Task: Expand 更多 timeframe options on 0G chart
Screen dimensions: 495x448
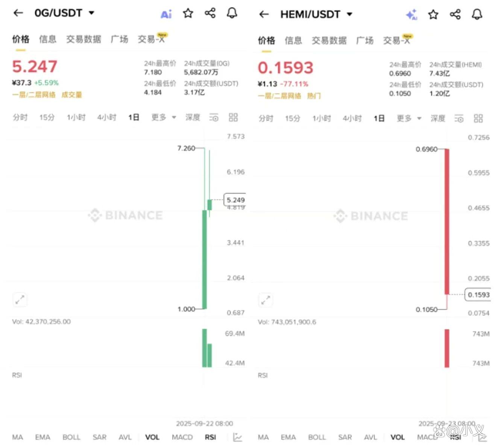Action: coord(163,117)
